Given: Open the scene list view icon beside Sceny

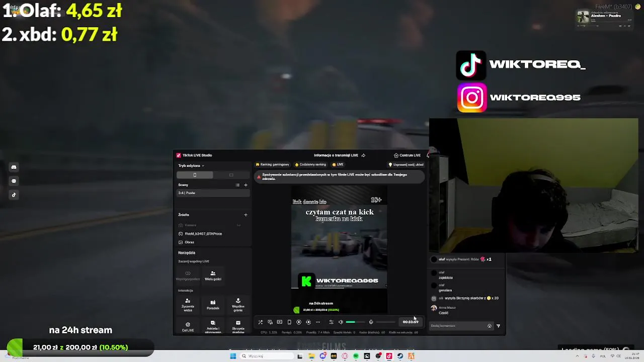Looking at the screenshot, I should pos(237,185).
